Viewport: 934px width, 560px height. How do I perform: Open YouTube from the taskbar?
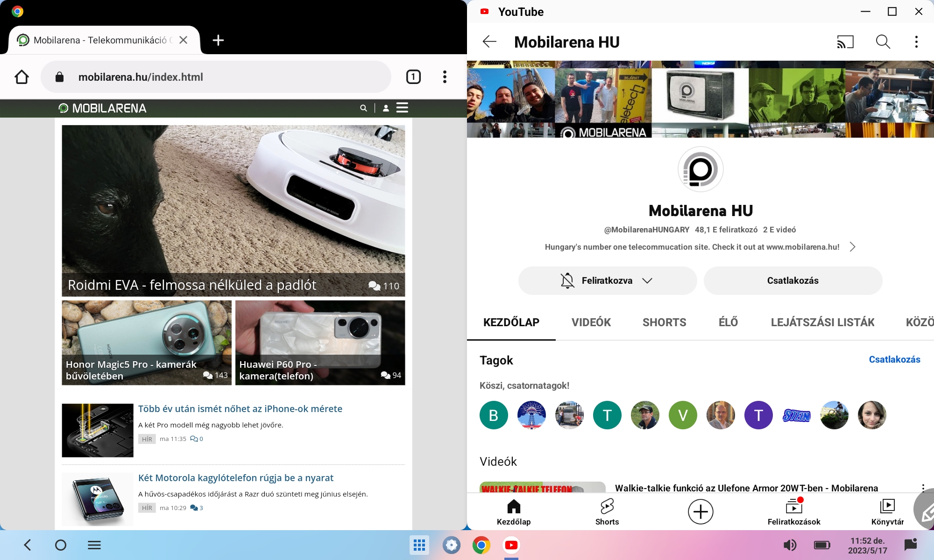[x=511, y=545]
